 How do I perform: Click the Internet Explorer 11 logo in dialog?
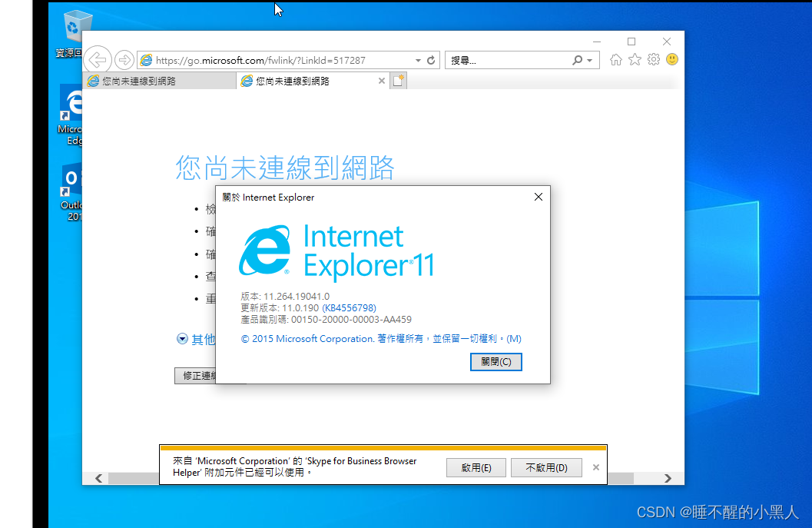tap(336, 252)
